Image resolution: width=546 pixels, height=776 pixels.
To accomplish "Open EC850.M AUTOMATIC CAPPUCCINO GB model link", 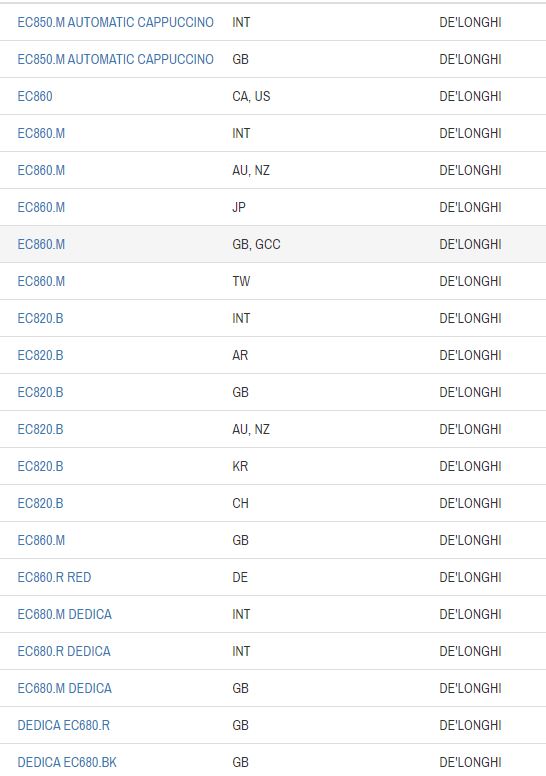I will coord(115,59).
